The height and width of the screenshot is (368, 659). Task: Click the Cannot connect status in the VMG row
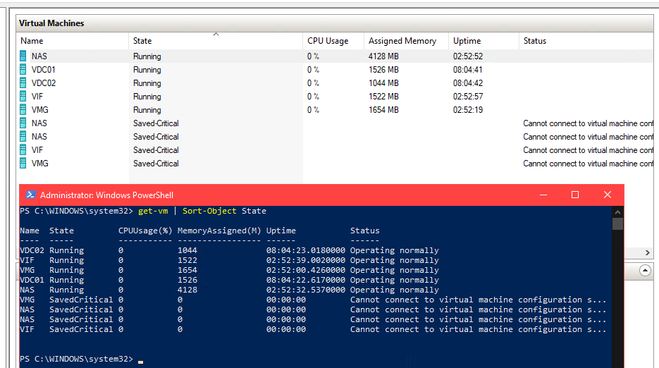point(588,164)
